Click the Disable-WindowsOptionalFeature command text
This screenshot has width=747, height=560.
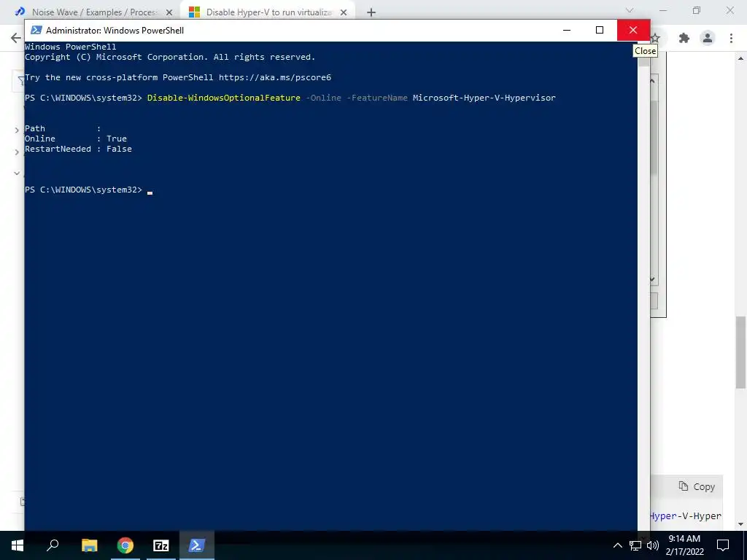point(223,98)
